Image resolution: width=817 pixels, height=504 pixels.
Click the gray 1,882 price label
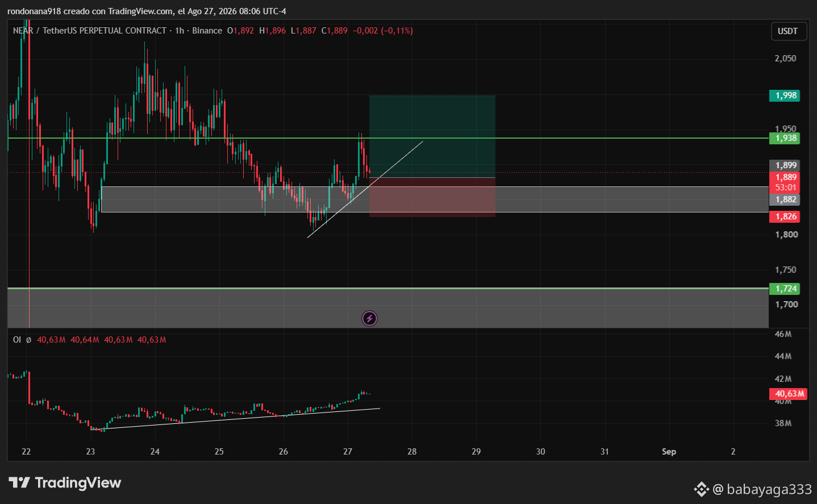[785, 199]
